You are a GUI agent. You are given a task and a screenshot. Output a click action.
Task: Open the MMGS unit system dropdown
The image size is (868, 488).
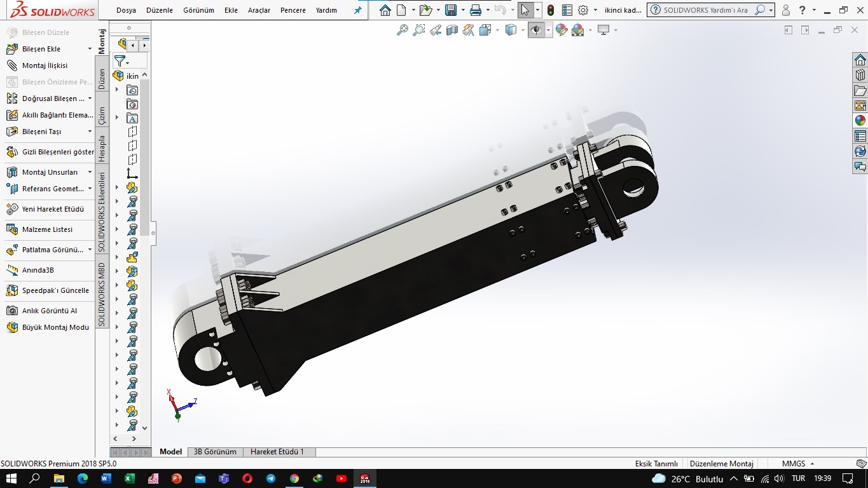[x=798, y=464]
